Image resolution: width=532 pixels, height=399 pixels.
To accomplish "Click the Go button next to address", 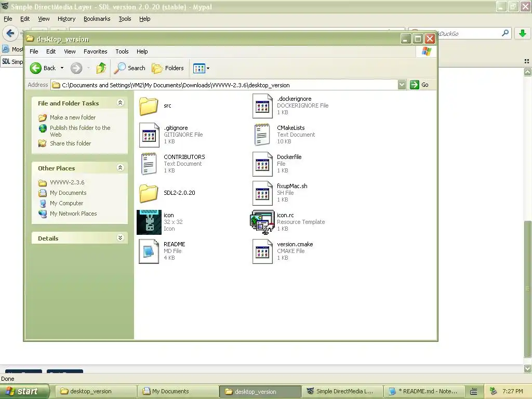I will [419, 85].
